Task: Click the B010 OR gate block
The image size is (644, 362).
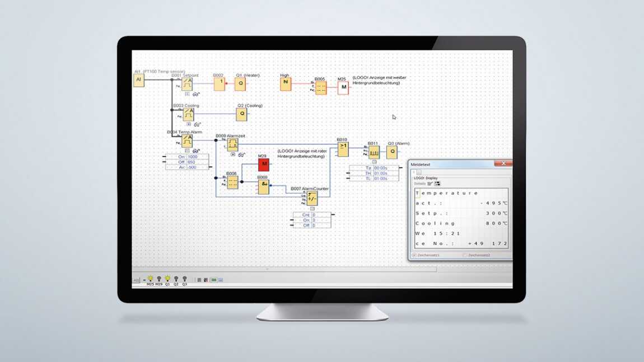Action: 343,149
